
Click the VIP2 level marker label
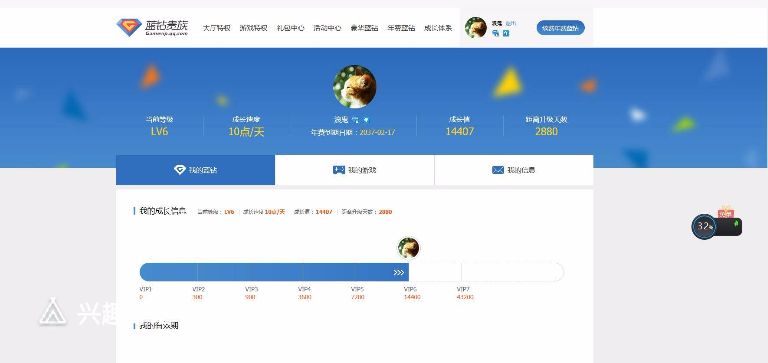(x=198, y=289)
